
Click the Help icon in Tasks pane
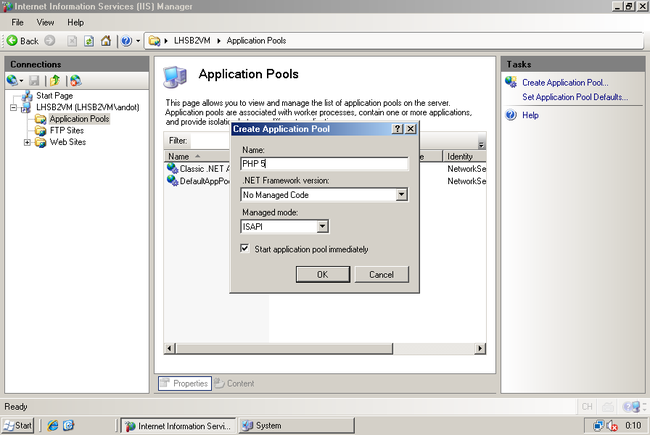click(x=511, y=115)
